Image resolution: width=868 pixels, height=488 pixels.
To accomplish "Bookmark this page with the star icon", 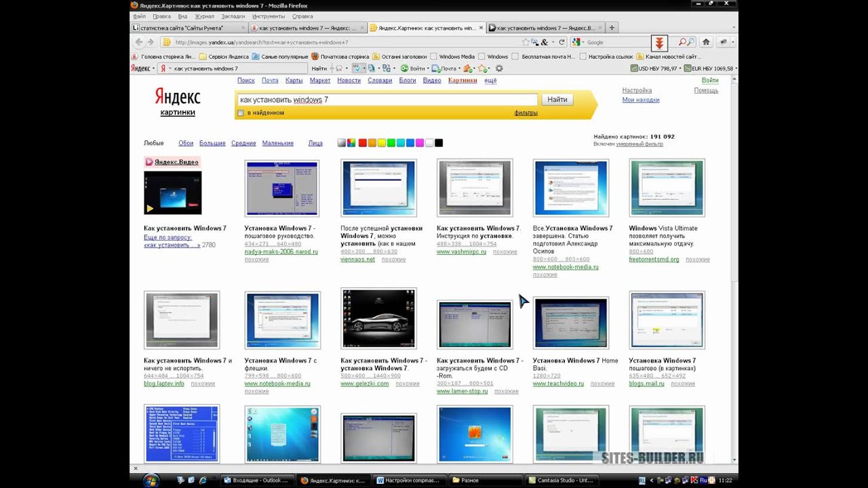I will [526, 42].
